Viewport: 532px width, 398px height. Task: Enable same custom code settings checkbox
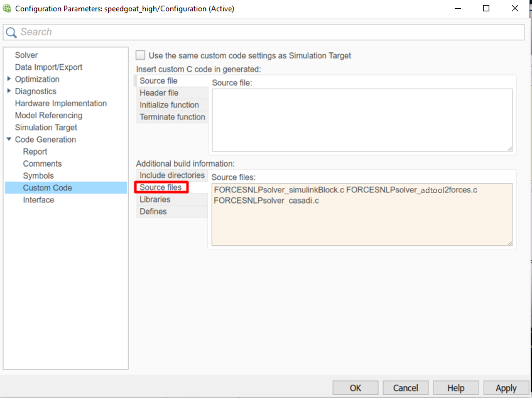click(x=141, y=55)
